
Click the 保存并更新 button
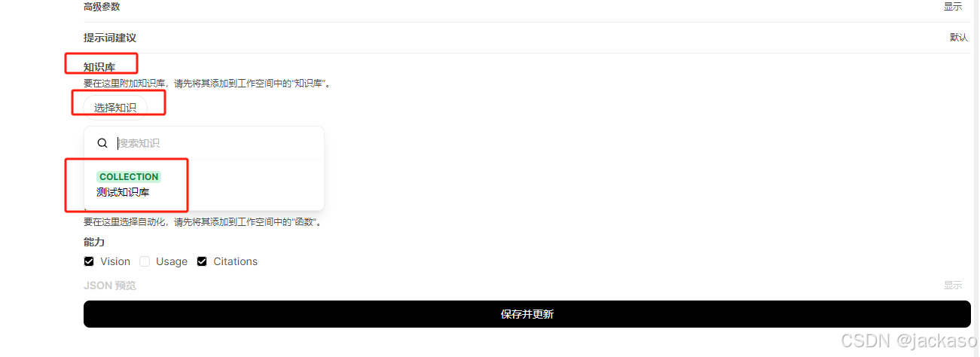(527, 314)
